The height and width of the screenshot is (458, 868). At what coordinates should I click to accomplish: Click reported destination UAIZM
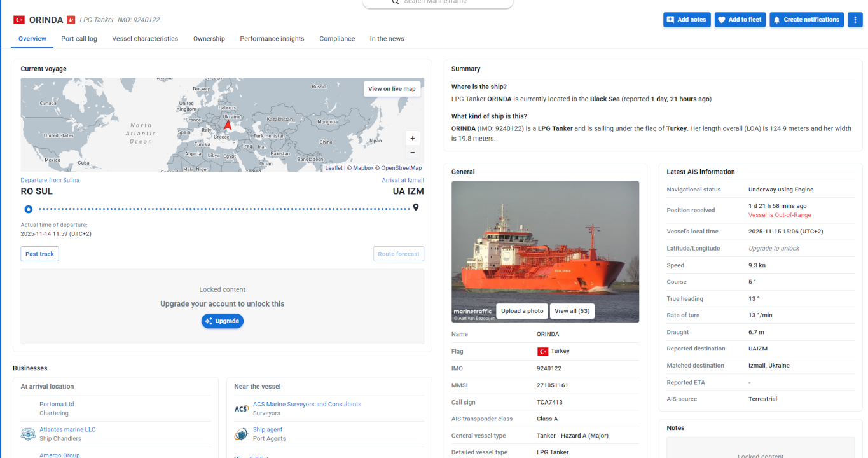(759, 349)
